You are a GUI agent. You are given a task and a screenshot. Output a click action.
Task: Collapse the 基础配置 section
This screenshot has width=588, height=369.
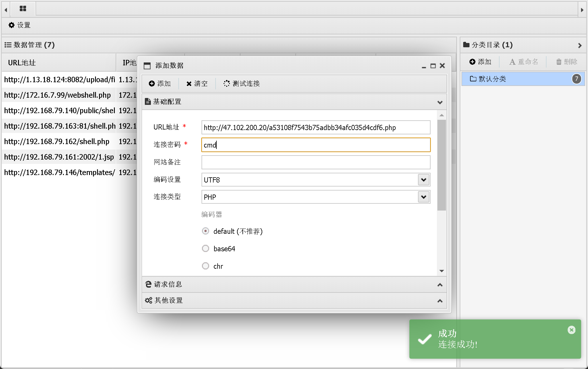(x=440, y=102)
